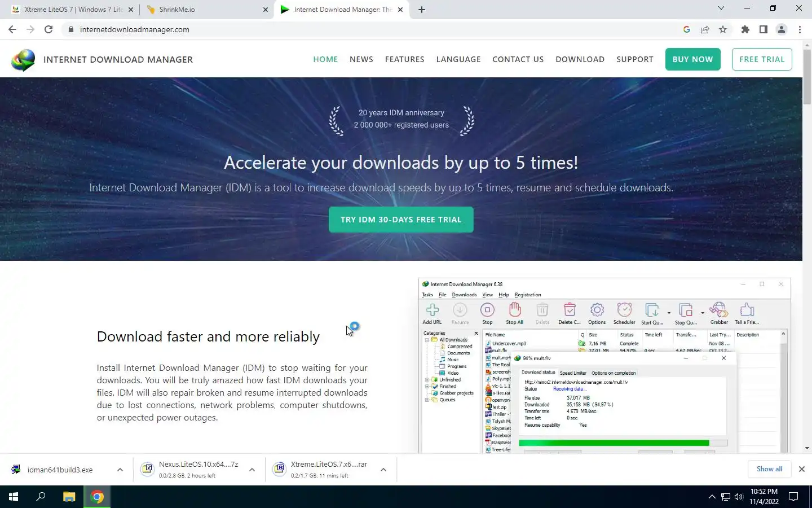The width and height of the screenshot is (812, 508).
Task: Close the downloads bar
Action: click(x=801, y=469)
